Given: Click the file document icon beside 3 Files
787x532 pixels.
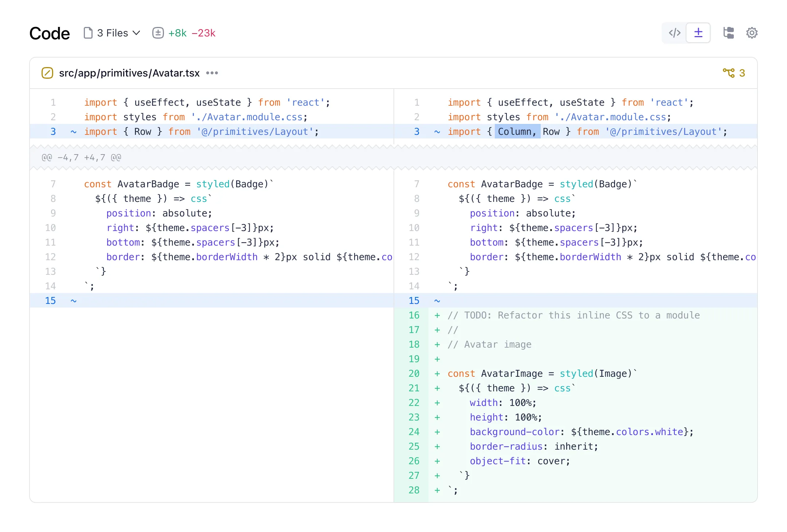Looking at the screenshot, I should pos(88,33).
